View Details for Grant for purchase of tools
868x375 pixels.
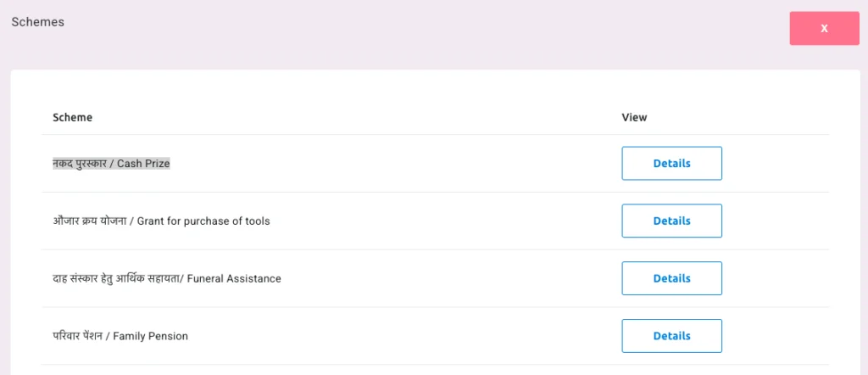pyautogui.click(x=671, y=221)
